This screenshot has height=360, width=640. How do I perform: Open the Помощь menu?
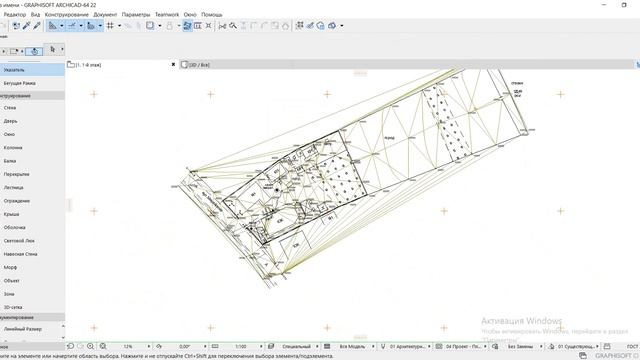212,15
